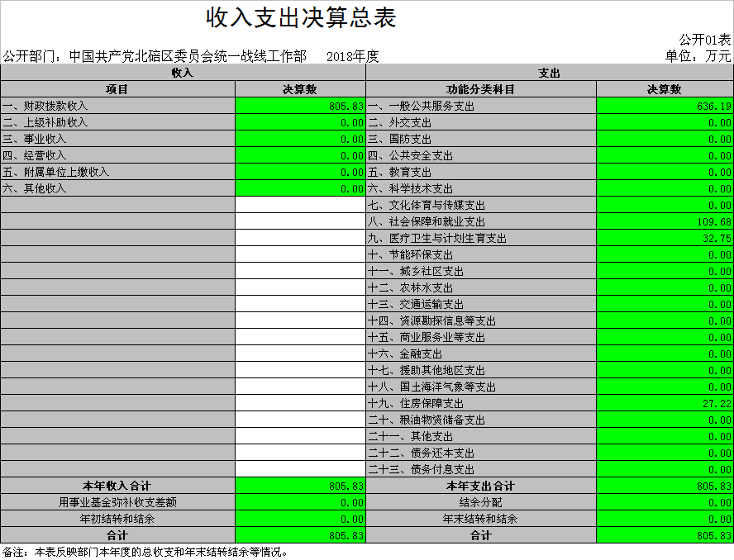The width and height of the screenshot is (734, 560).
Task: Select the 收入 header cell
Action: 183,73
